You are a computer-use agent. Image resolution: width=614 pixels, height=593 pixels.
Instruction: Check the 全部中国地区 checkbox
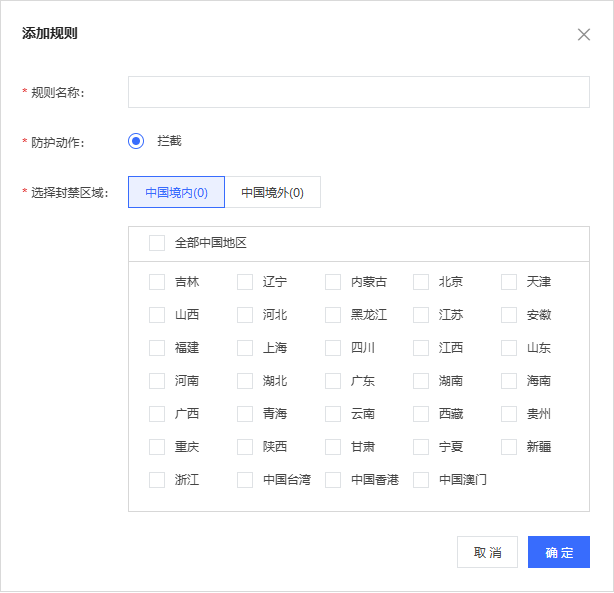157,243
